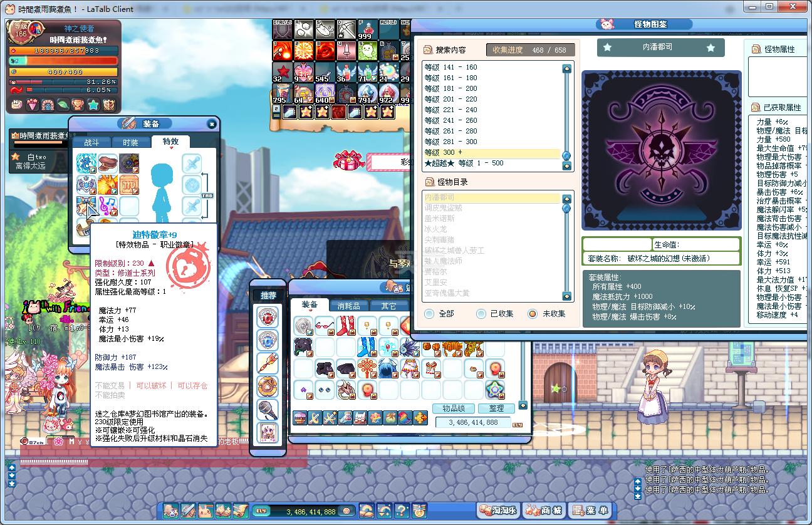812x525 pixels.
Task: Open the 消耗品 inventory tab
Action: pyautogui.click(x=348, y=306)
